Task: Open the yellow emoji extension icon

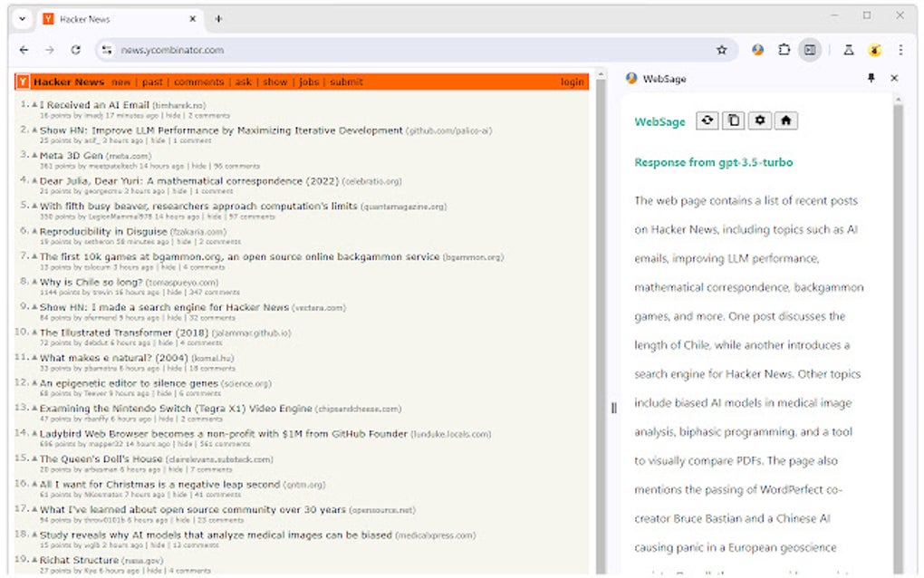Action: pyautogui.click(x=874, y=51)
